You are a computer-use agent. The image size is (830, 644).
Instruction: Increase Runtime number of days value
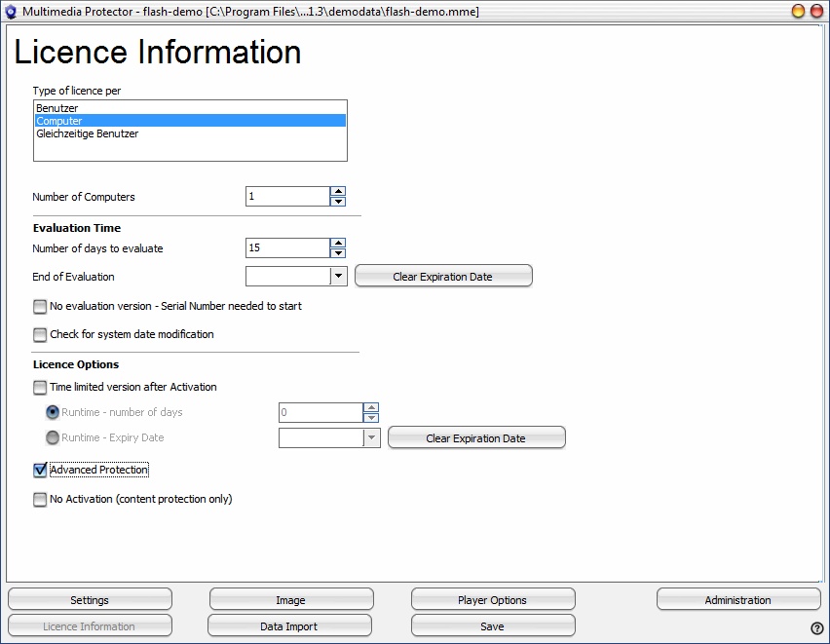(x=371, y=407)
